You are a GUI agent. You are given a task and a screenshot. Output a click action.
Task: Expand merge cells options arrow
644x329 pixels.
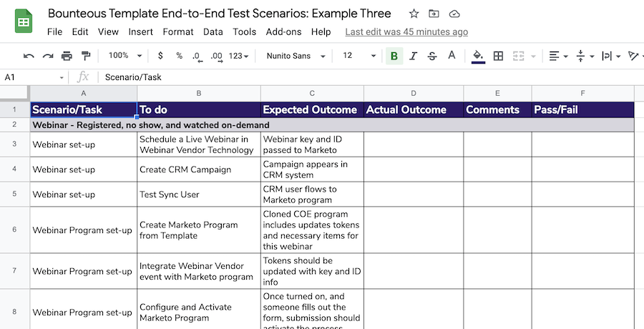coord(534,57)
